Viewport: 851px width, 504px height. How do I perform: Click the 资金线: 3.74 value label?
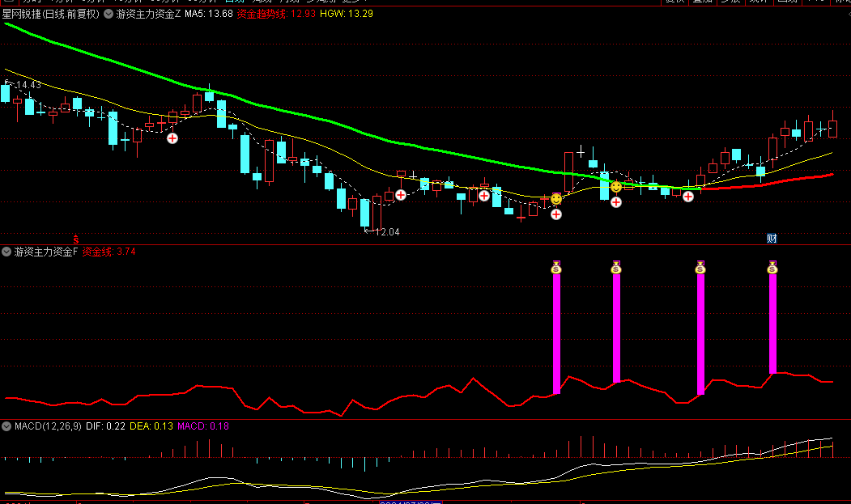(109, 252)
